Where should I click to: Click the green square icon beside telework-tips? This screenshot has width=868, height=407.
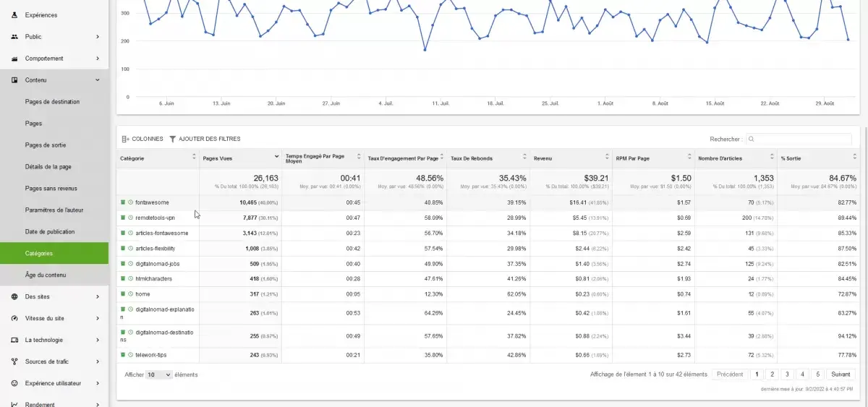(x=123, y=355)
